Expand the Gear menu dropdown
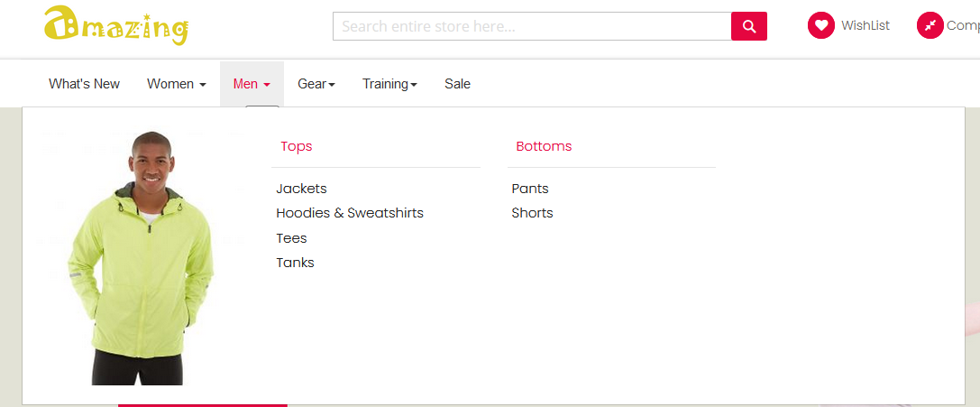 (x=316, y=84)
